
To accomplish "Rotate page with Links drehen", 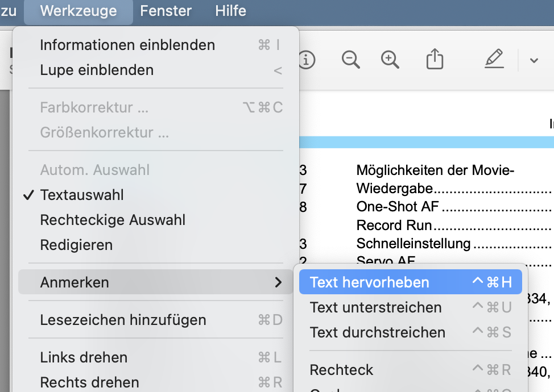I will pos(84,357).
